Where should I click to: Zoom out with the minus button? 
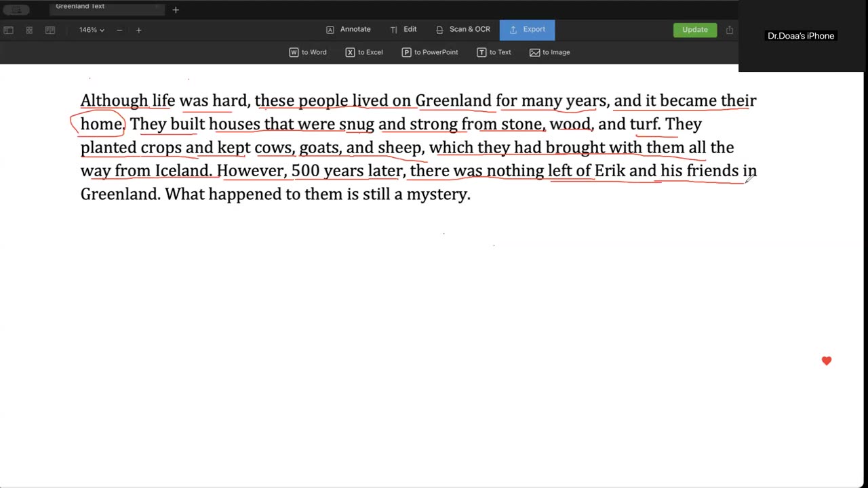click(x=119, y=30)
